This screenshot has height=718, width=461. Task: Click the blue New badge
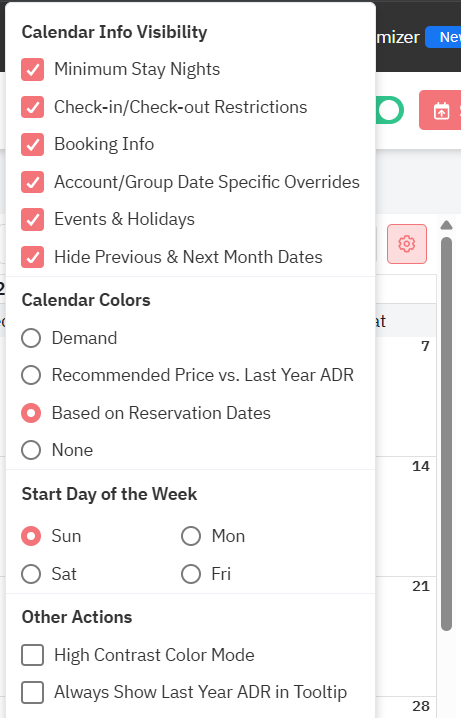pos(443,37)
